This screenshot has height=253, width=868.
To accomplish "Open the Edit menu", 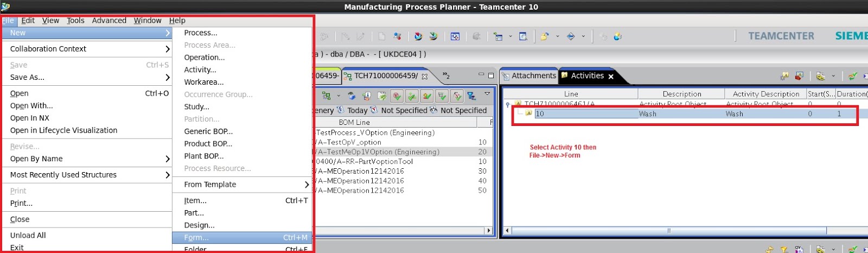I will (28, 21).
